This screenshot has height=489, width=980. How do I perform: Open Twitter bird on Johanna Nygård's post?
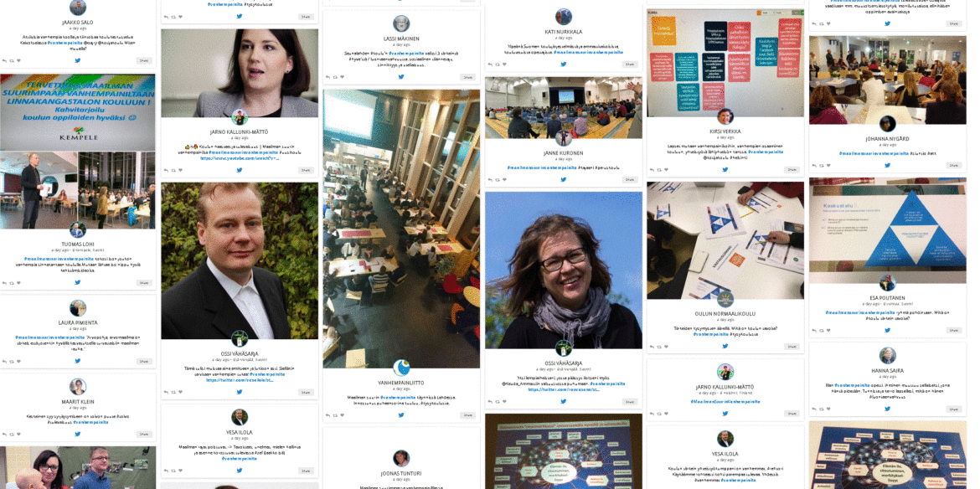click(x=887, y=166)
